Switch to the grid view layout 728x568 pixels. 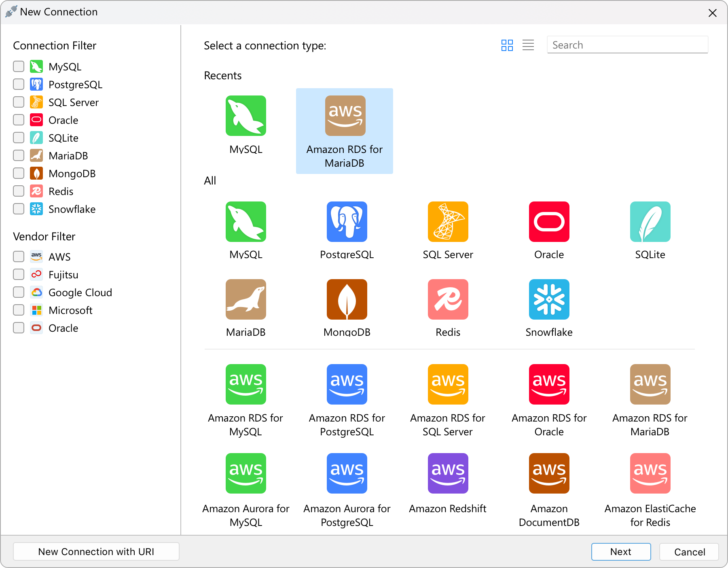click(x=507, y=45)
